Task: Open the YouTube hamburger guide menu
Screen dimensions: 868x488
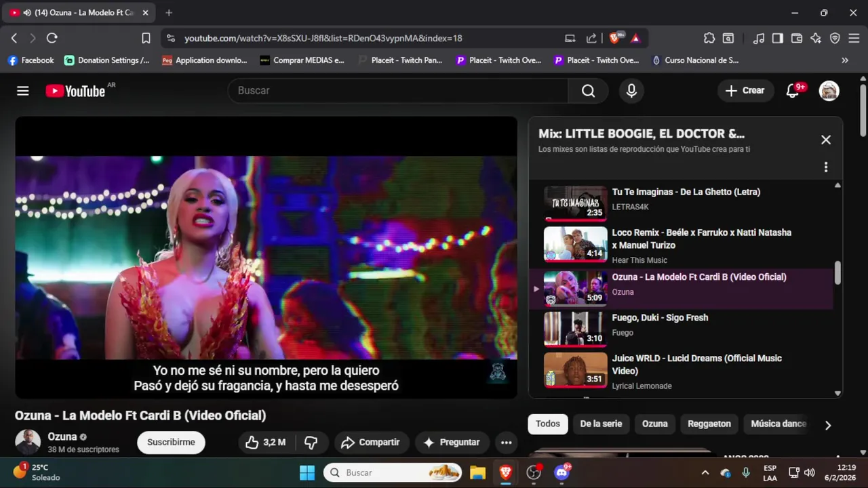Action: (x=23, y=91)
